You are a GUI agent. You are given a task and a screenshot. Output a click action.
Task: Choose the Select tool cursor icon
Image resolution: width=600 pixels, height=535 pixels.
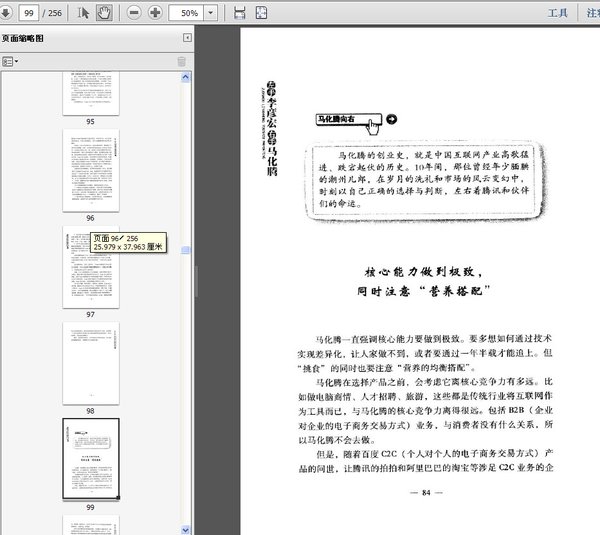[83, 13]
